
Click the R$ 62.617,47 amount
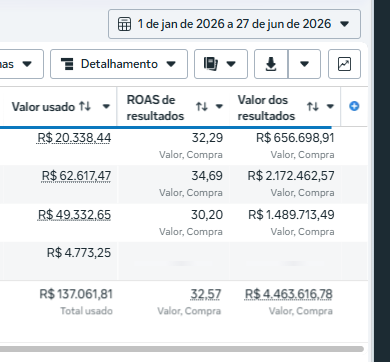point(76,176)
